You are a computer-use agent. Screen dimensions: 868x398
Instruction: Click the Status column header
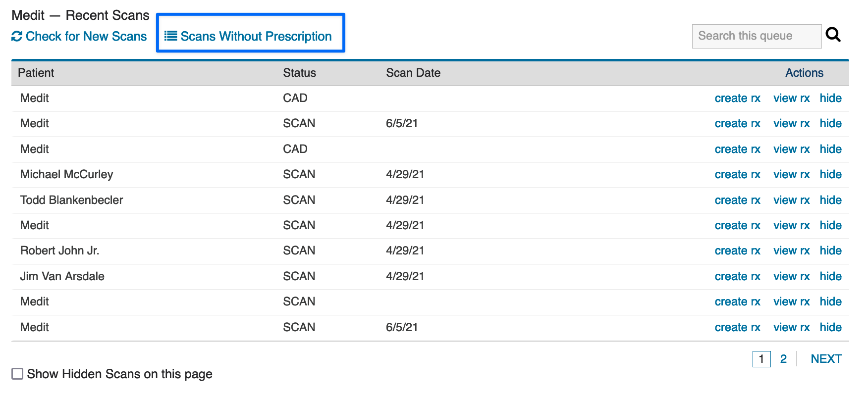click(299, 73)
